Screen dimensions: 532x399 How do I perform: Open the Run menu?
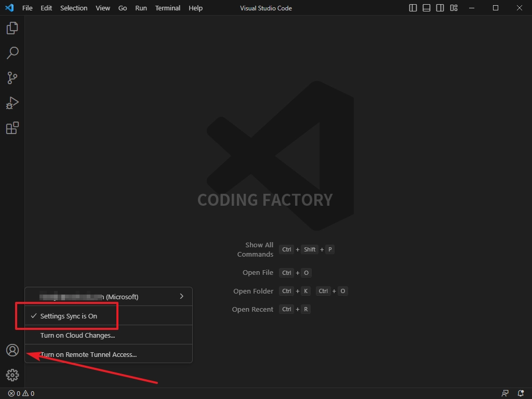pyautogui.click(x=141, y=8)
